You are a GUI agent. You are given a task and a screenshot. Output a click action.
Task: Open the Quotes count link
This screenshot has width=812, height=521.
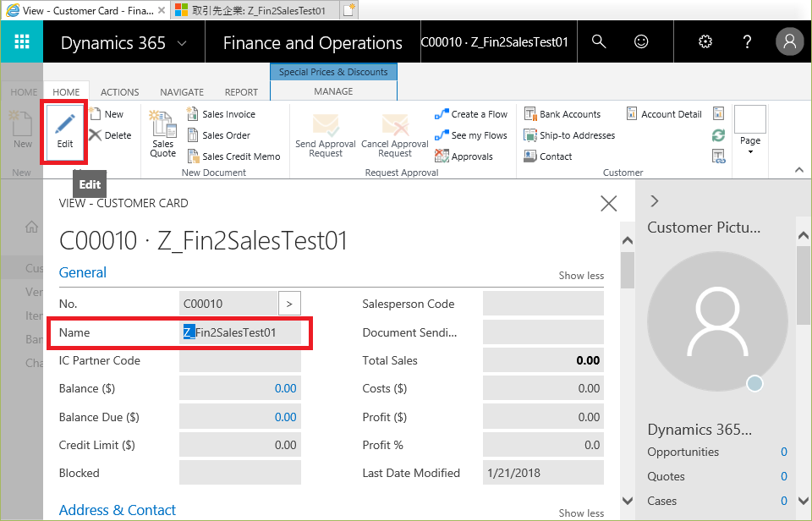[783, 476]
